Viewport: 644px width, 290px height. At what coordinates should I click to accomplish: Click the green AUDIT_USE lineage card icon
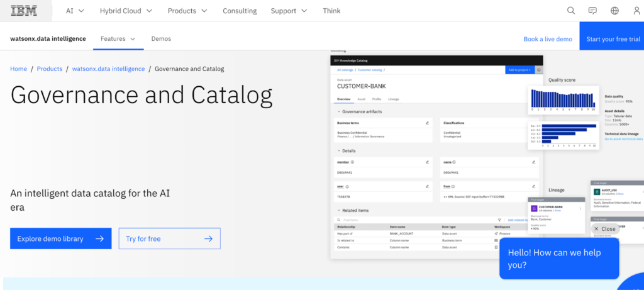[x=597, y=192]
